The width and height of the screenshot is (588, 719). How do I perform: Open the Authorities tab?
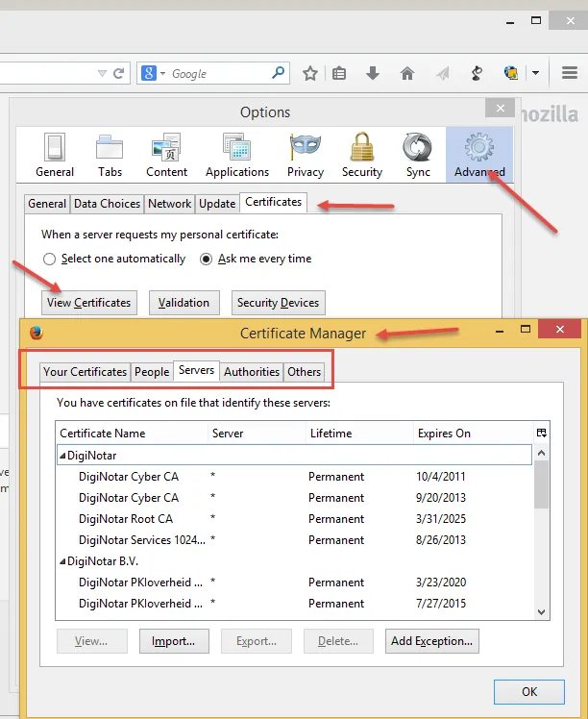click(x=252, y=372)
